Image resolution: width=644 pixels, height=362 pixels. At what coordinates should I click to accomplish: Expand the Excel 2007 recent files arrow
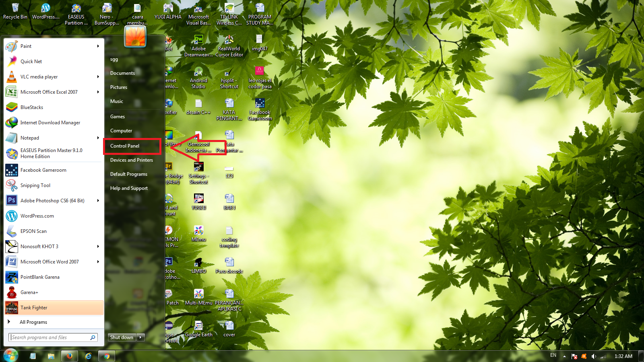pos(98,92)
